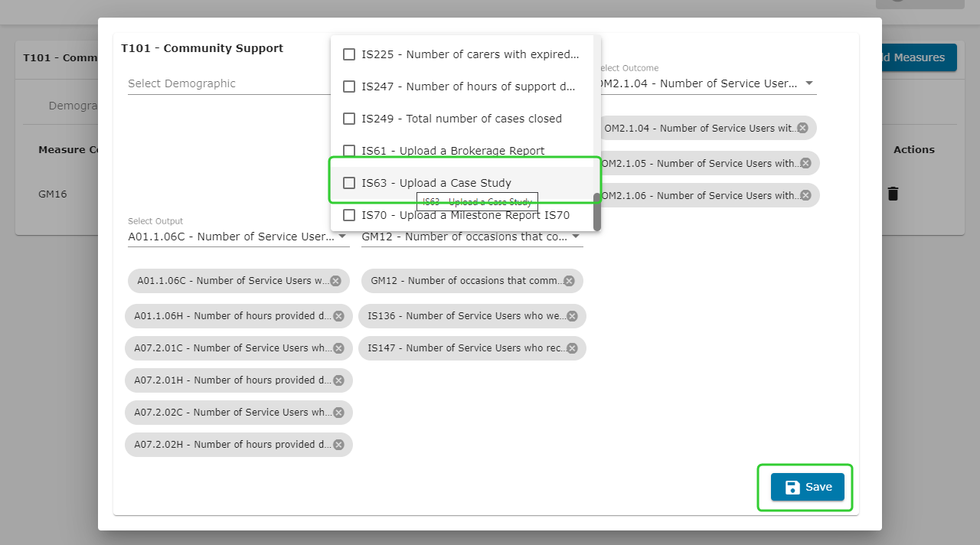Screen dimensions: 980x545
Task: Tick the IS249 cases closed checkbox
Action: tap(349, 119)
